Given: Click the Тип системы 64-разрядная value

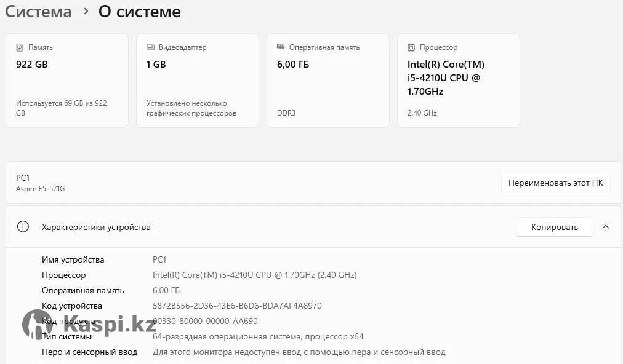Looking at the screenshot, I should point(258,336).
